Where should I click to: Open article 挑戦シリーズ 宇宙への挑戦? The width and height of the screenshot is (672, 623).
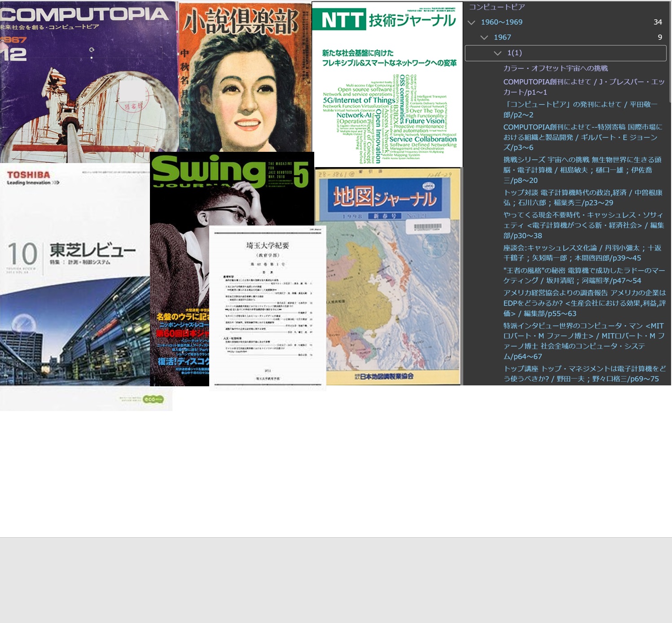(582, 170)
